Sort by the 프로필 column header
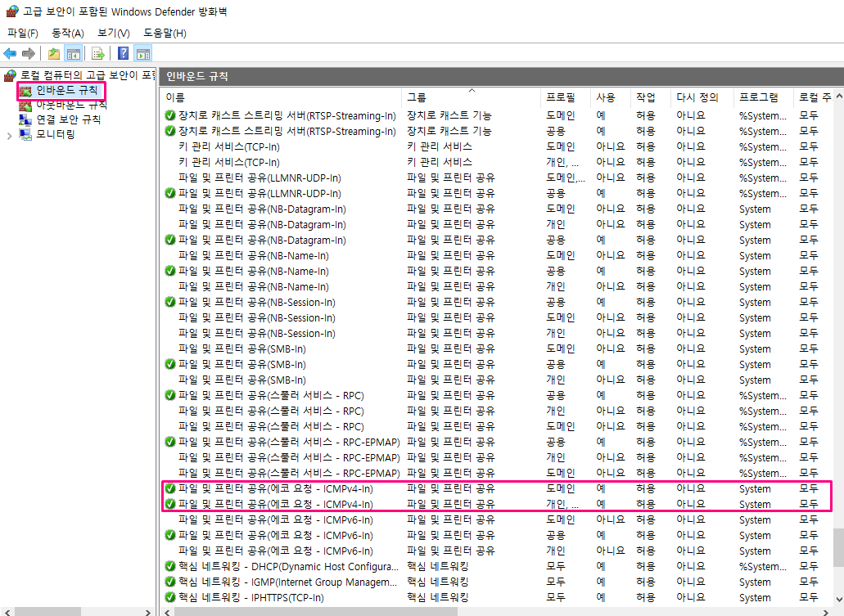The height and width of the screenshot is (616, 844). [566, 97]
